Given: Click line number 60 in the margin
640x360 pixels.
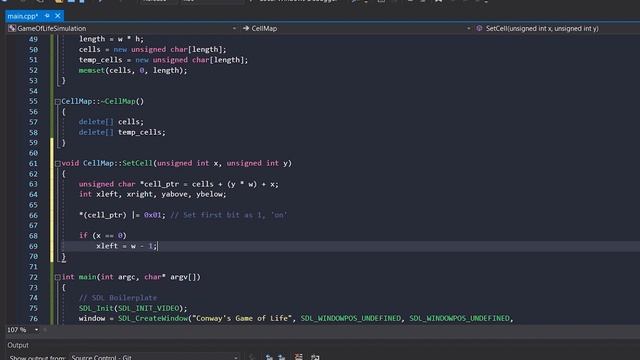Looking at the screenshot, I should click(x=33, y=153).
